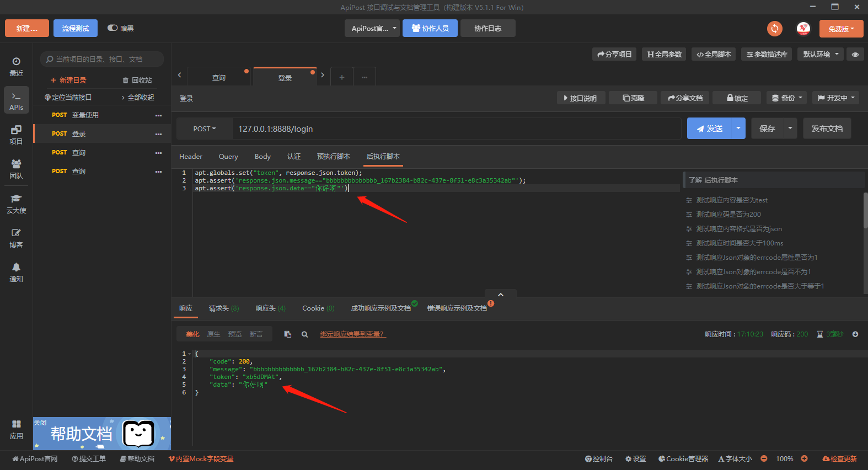This screenshot has width=868, height=470.
Task: Open the tab overflow more menu
Action: pos(365,77)
